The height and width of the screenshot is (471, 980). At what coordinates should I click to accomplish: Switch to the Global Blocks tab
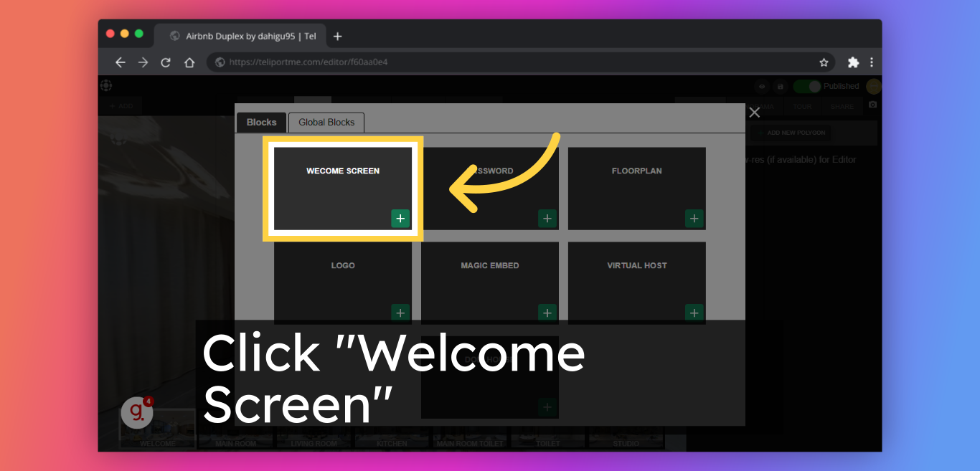tap(326, 123)
